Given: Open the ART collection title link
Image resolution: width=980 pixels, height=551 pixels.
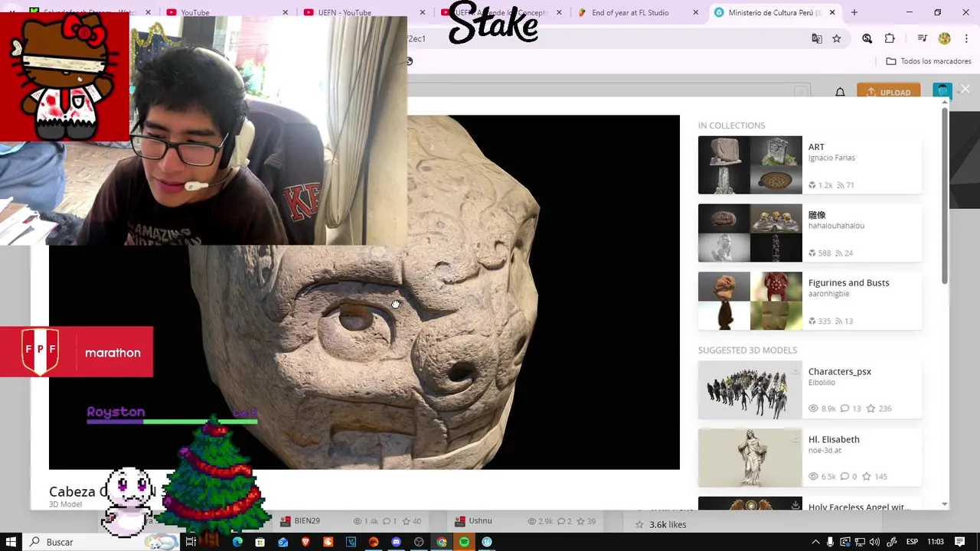Looking at the screenshot, I should [x=816, y=147].
